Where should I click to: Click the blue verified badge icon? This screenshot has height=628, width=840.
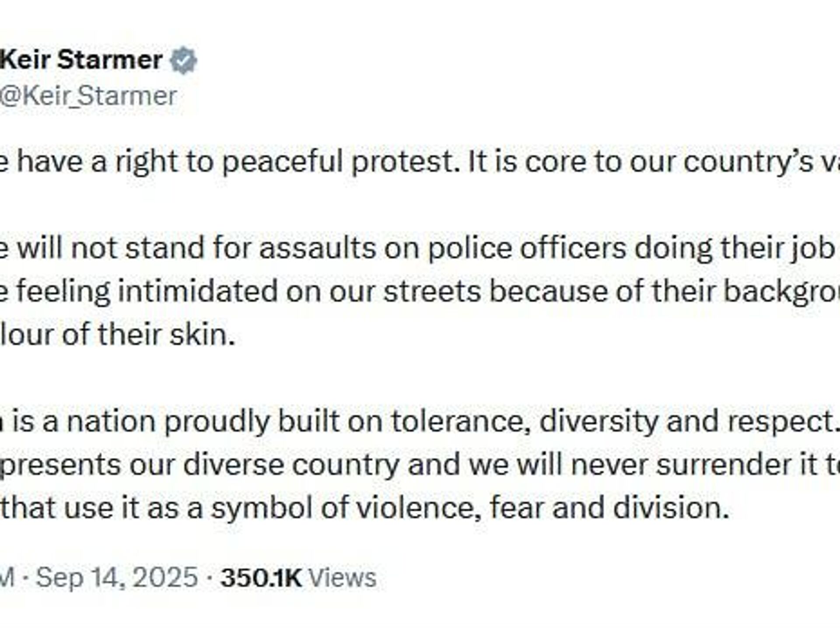[x=184, y=60]
